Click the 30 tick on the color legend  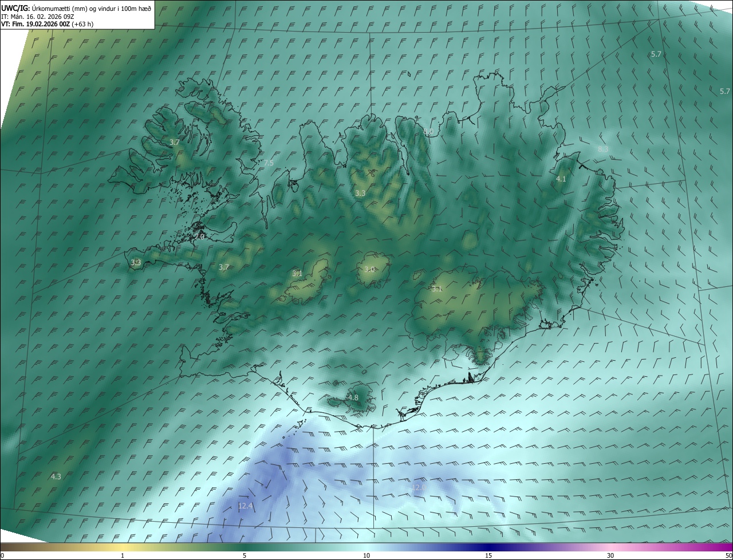click(610, 555)
